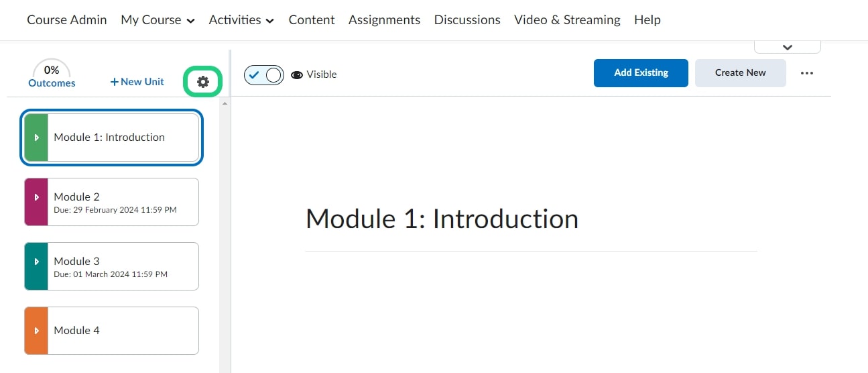Screen dimensions: 868x373
Task: Click the plus New Unit button
Action: click(137, 82)
